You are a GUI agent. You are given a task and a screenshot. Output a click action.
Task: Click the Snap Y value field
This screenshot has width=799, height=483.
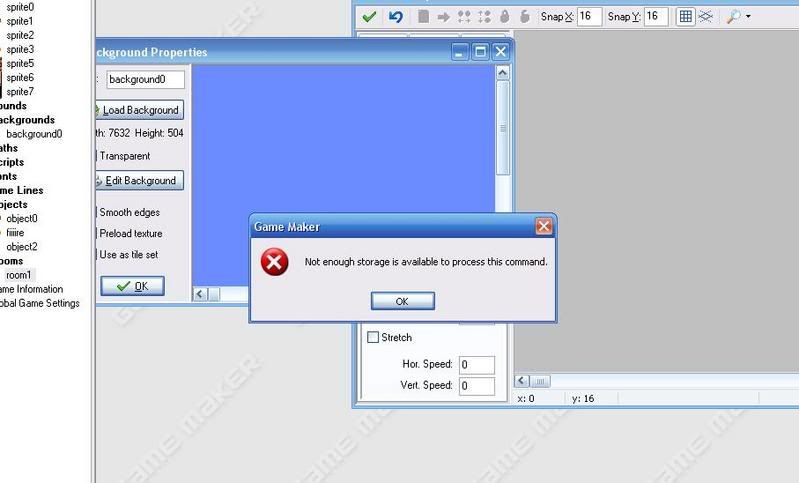click(x=656, y=16)
